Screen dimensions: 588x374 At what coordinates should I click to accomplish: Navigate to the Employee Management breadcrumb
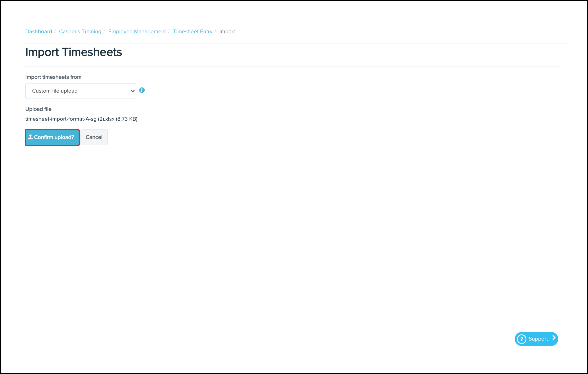[137, 31]
